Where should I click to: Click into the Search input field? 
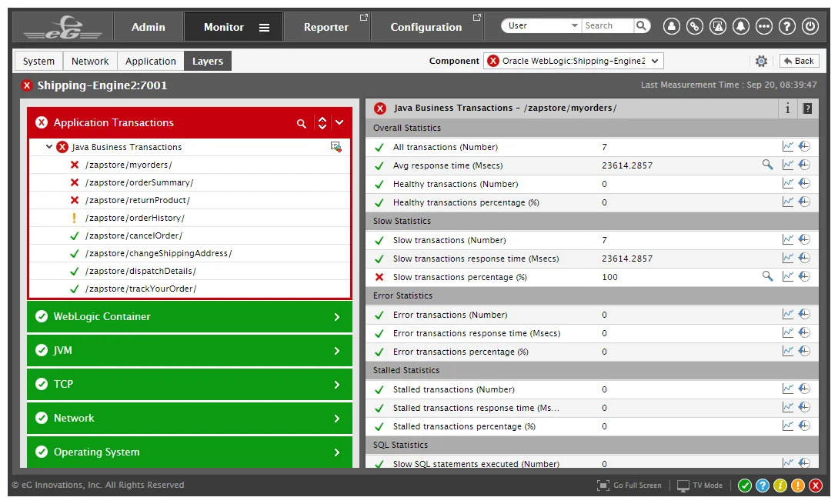click(x=608, y=25)
